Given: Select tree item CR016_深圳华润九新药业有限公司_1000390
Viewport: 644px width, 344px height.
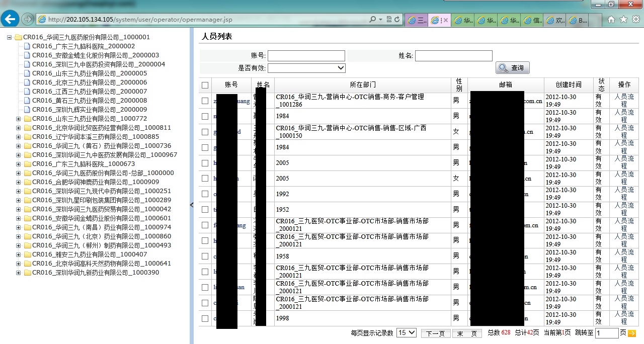Looking at the screenshot, I should pyautogui.click(x=96, y=273).
